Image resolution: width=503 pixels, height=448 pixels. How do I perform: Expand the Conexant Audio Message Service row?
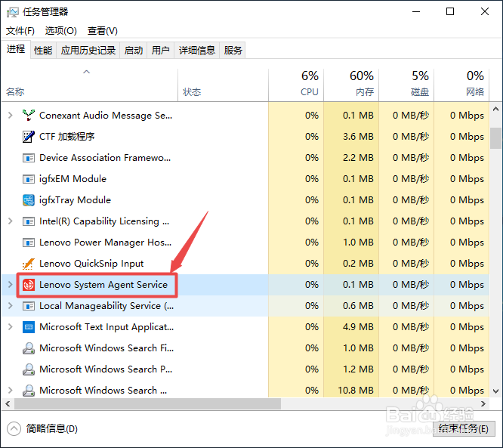[11, 115]
